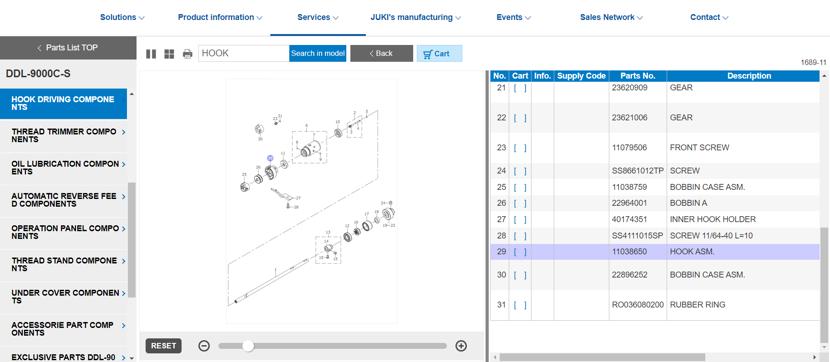This screenshot has width=830, height=362.
Task: Tick cart checkbox for BOBBIN A
Action: click(520, 203)
